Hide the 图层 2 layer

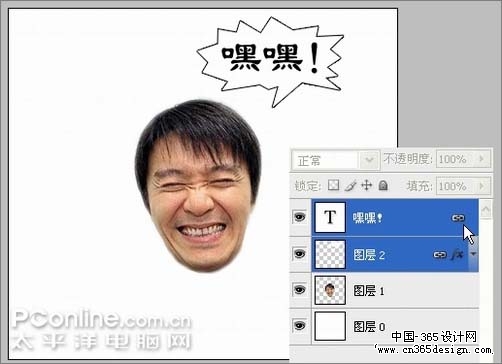click(300, 254)
